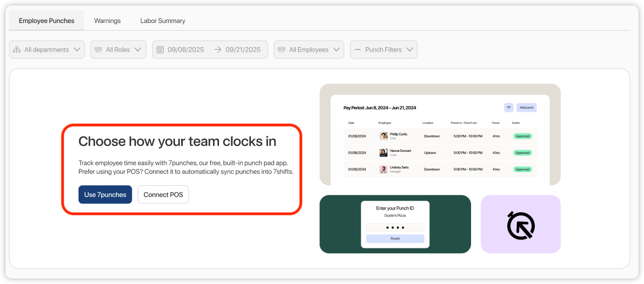The image size is (644, 284).
Task: Switch to the Employee Punches tab
Action: pyautogui.click(x=47, y=21)
